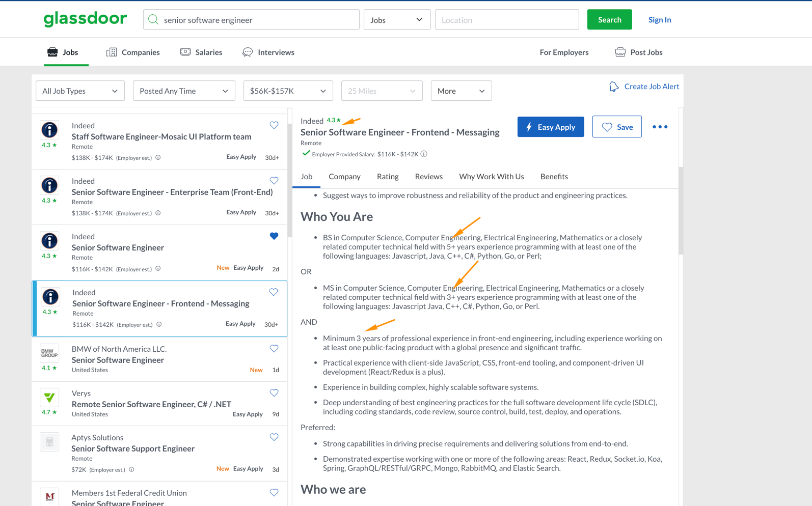Click info icon beside Enterprise Team salary
The width and height of the screenshot is (812, 506).
[x=158, y=213]
